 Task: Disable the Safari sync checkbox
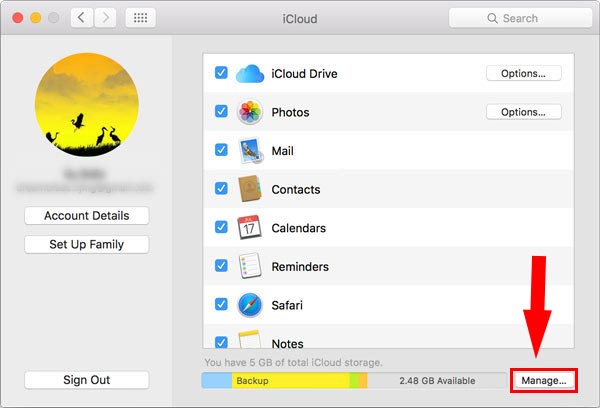click(221, 304)
